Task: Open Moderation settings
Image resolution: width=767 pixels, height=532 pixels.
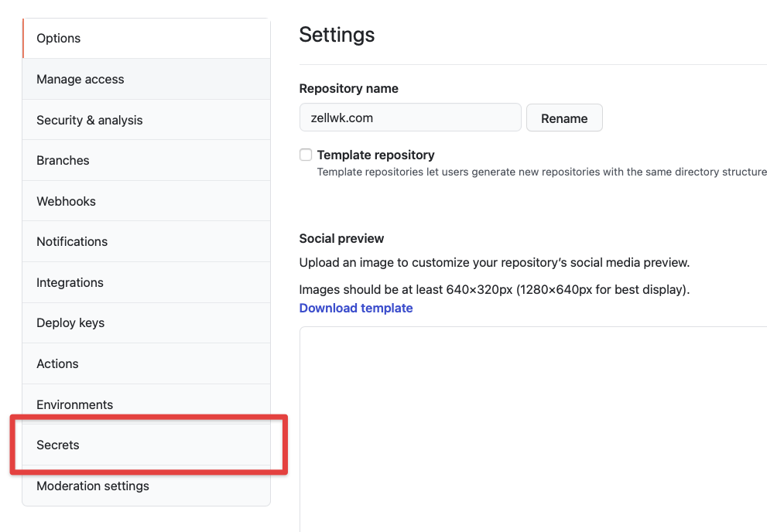Action: [x=93, y=486]
